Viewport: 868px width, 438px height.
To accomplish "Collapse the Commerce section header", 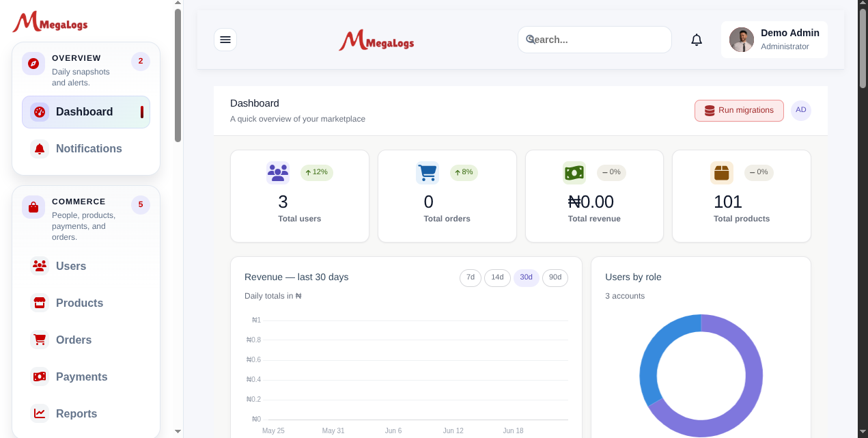I will [86, 219].
